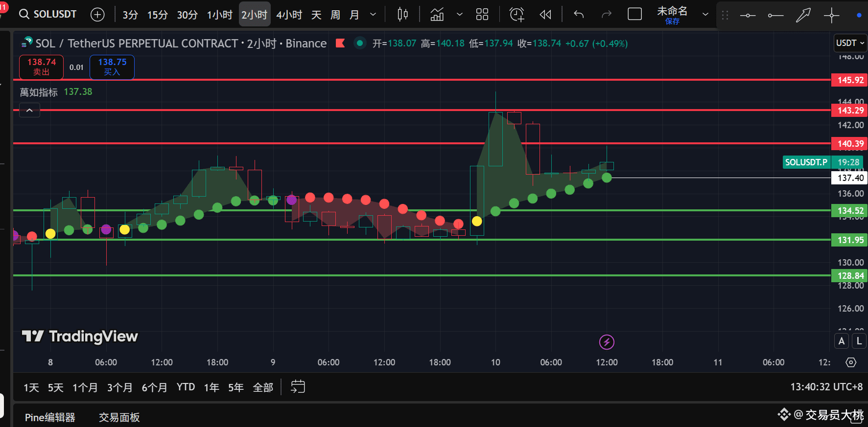Click the blue dot on the drawing toolbar
This screenshot has width=868, height=427.
click(859, 15)
